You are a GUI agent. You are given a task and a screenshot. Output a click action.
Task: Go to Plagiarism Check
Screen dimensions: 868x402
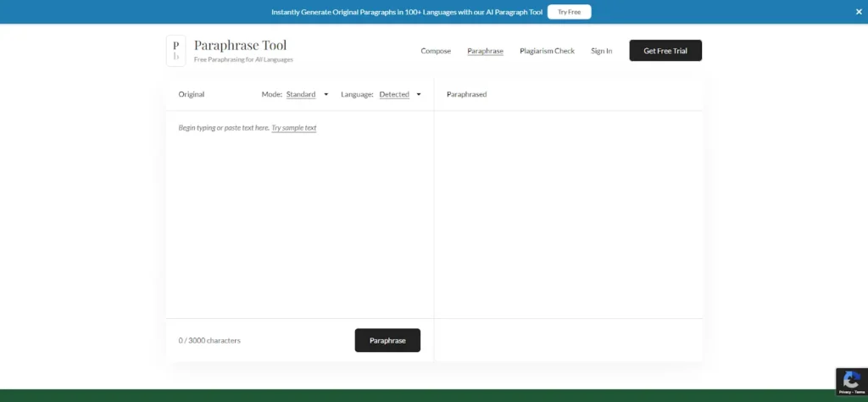[547, 51]
